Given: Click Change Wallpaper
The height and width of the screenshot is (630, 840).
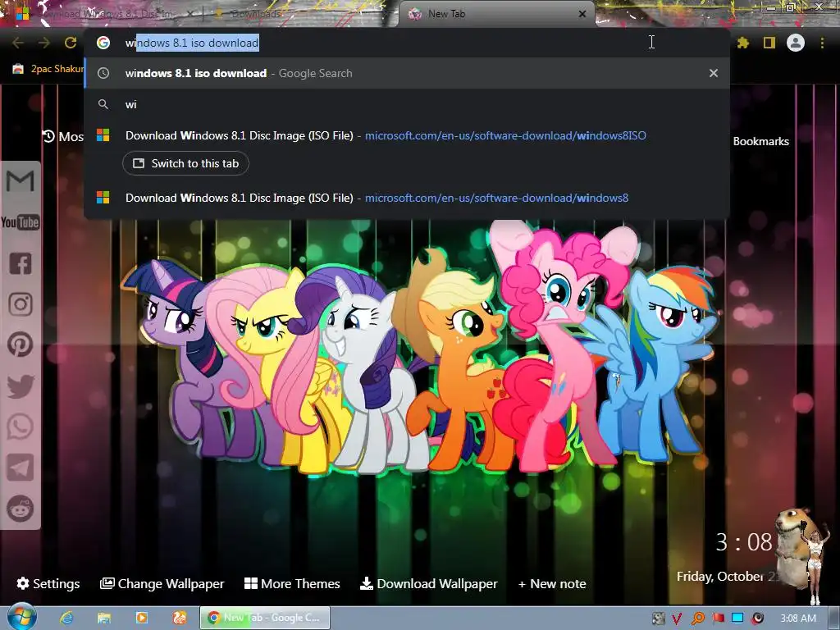Looking at the screenshot, I should 162,583.
